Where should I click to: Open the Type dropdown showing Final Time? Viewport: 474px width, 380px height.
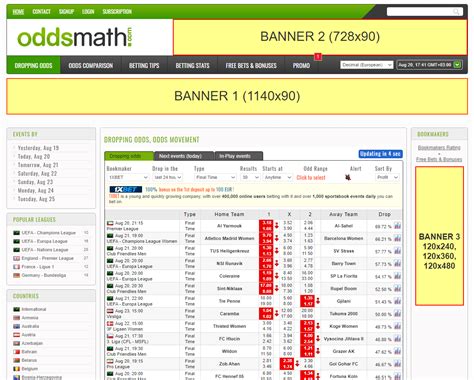(x=215, y=177)
